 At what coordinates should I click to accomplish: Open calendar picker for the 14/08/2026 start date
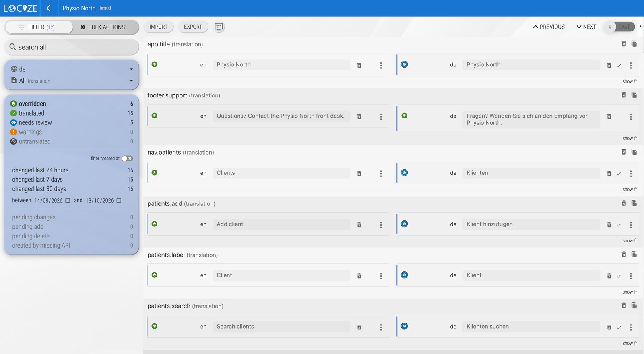point(68,200)
